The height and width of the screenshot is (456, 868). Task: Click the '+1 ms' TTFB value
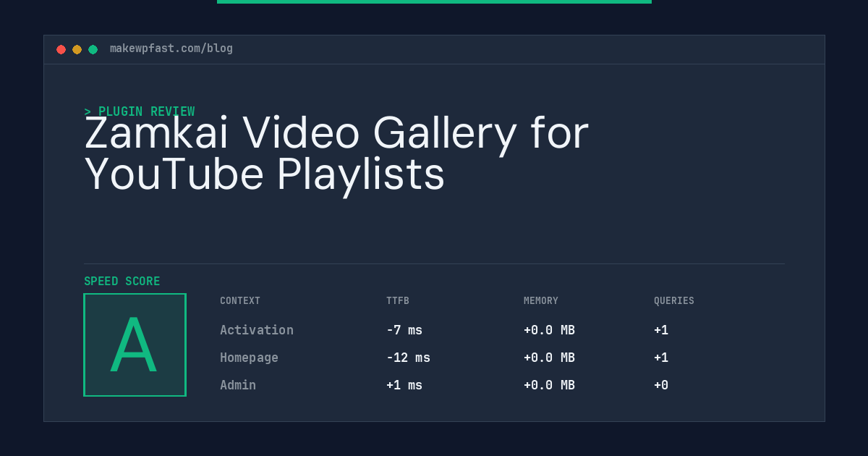404,385
